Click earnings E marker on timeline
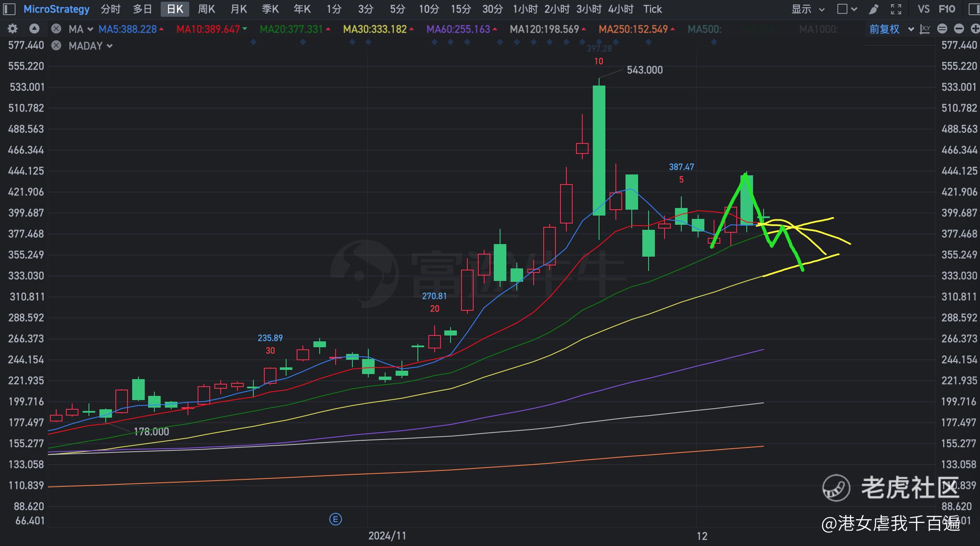Viewport: 980px width, 546px height. 335,520
